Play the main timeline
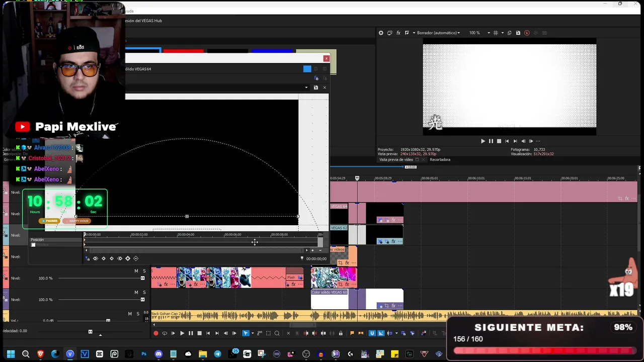 (182, 333)
